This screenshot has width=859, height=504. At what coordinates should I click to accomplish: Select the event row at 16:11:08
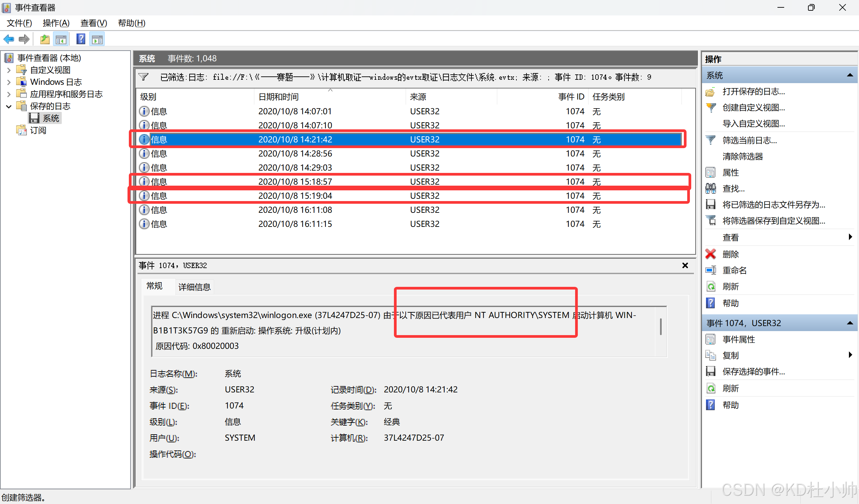295,210
